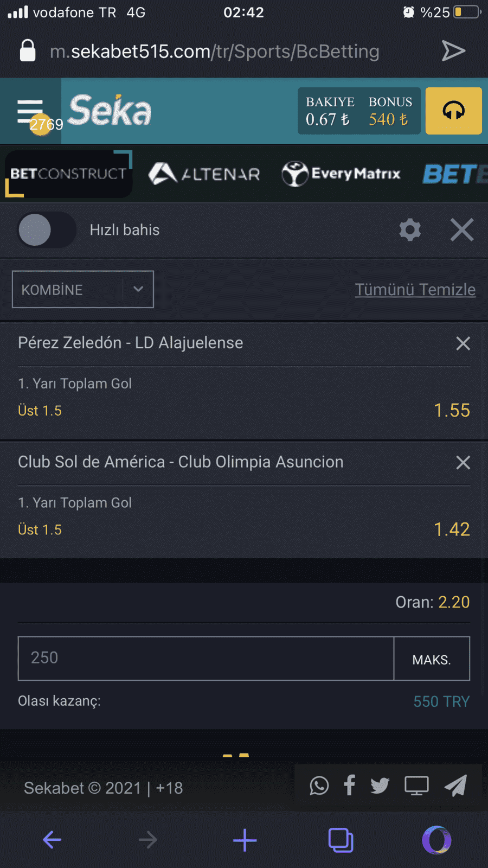488x868 pixels.
Task: Click the desktop version monitor icon
Action: (x=416, y=786)
